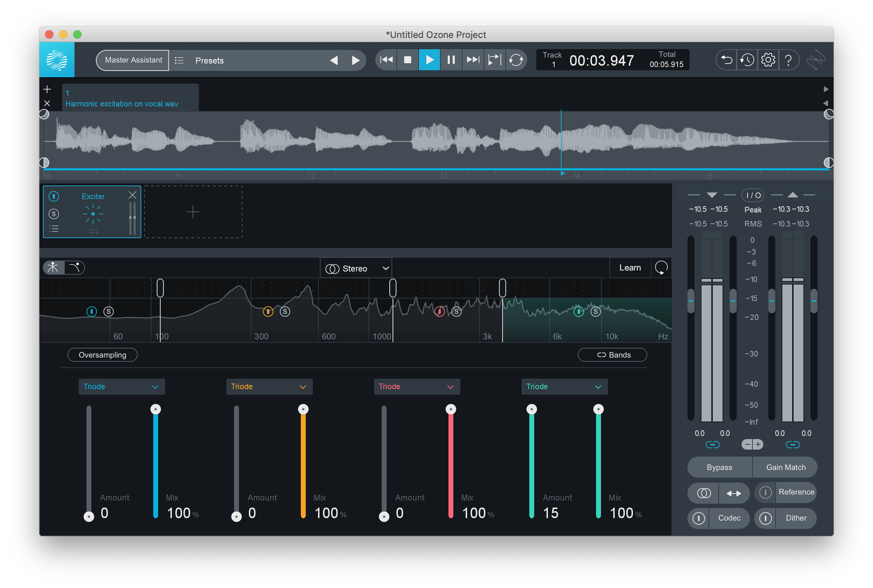Open band 3 red Triode dropdown
This screenshot has height=588, width=873.
coord(417,387)
